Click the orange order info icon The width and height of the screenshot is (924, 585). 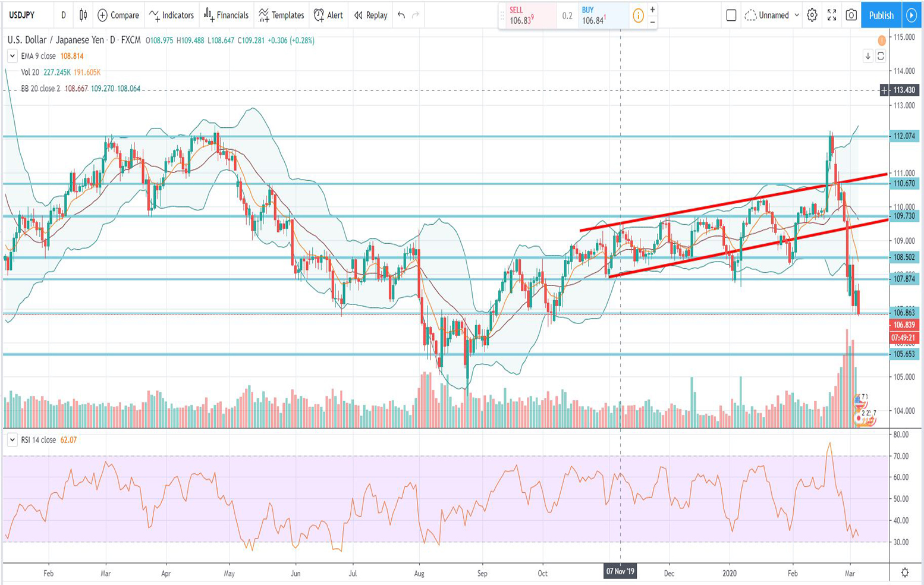638,16
